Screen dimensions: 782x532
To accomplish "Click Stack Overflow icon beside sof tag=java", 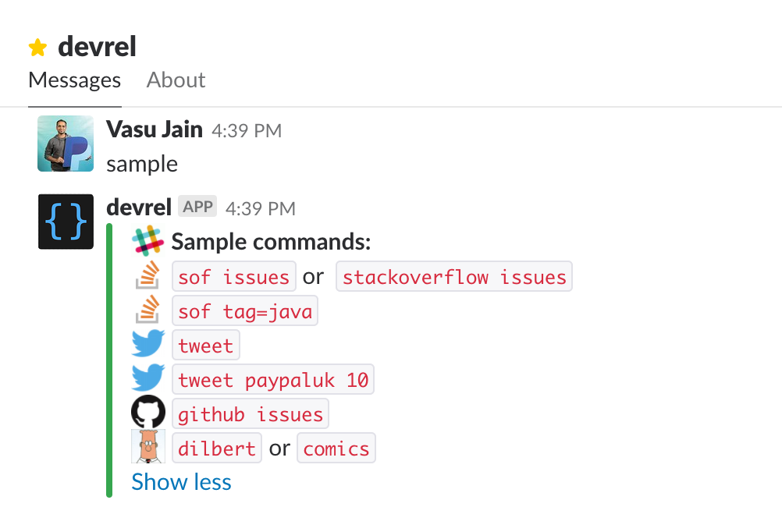I will 148,311.
